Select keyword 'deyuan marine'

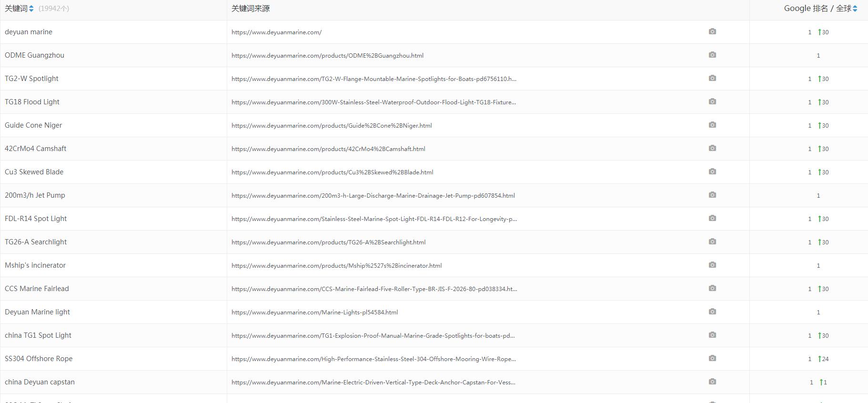pyautogui.click(x=29, y=32)
